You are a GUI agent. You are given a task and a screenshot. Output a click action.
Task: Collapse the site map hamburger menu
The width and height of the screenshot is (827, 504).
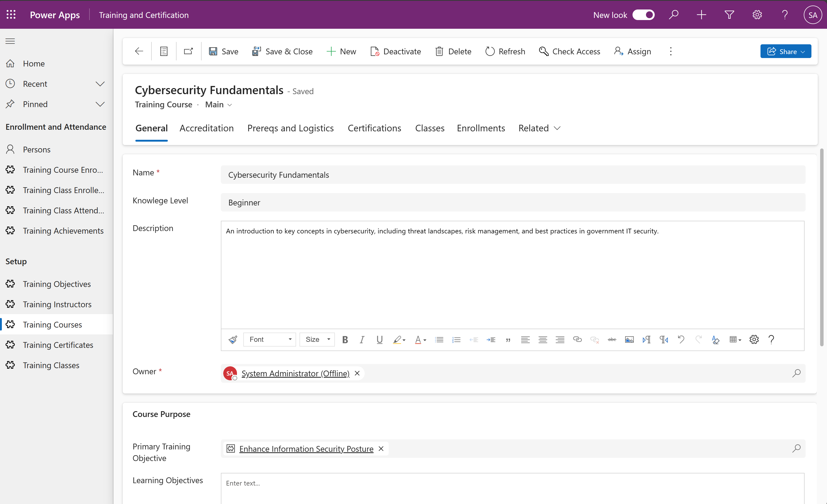(10, 41)
